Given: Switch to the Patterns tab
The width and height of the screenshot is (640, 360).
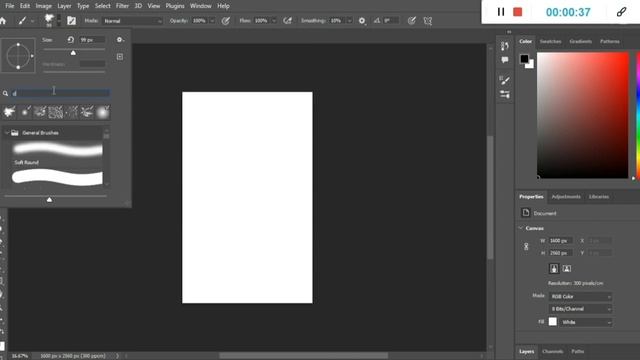Looking at the screenshot, I should [609, 41].
